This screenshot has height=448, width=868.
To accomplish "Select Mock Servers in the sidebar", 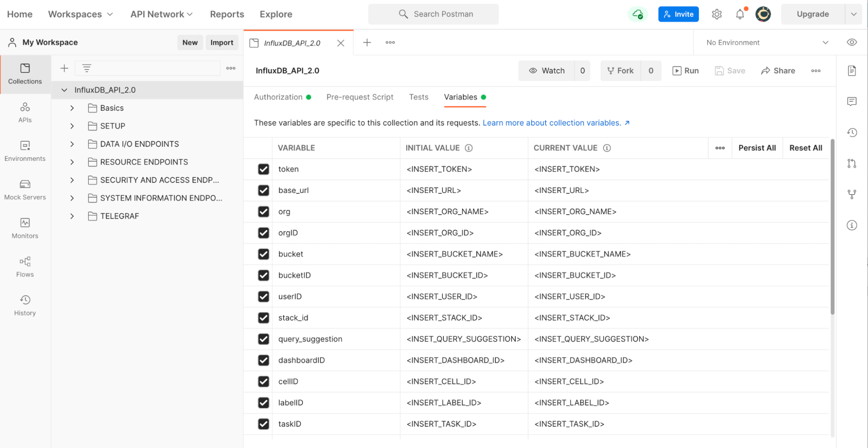I will pyautogui.click(x=25, y=189).
